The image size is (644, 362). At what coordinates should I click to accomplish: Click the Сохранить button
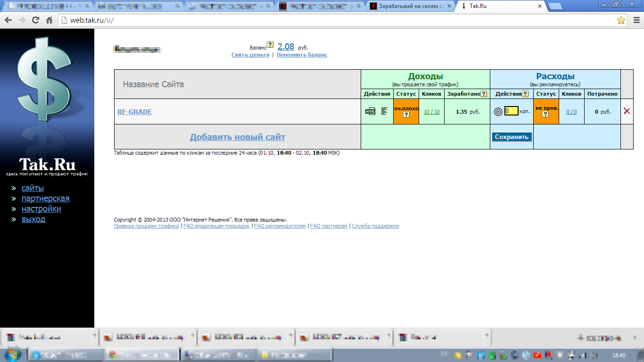pyautogui.click(x=512, y=137)
